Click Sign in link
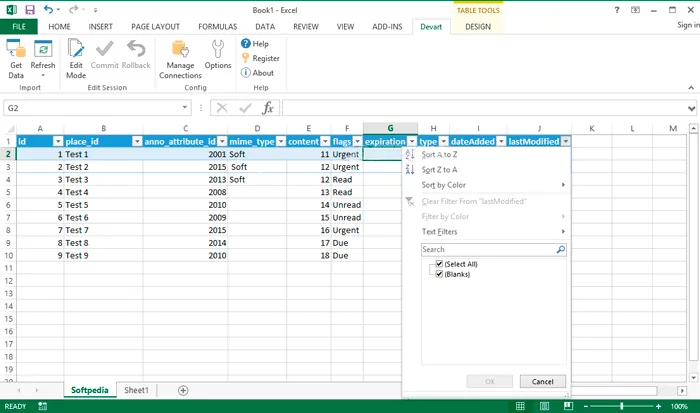This screenshot has height=413, width=700. (x=688, y=25)
